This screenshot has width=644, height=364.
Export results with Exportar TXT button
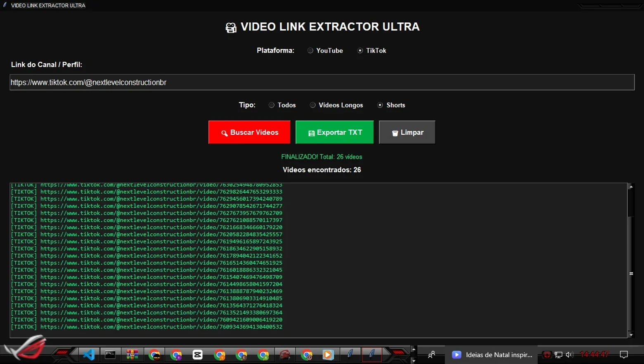(x=334, y=132)
